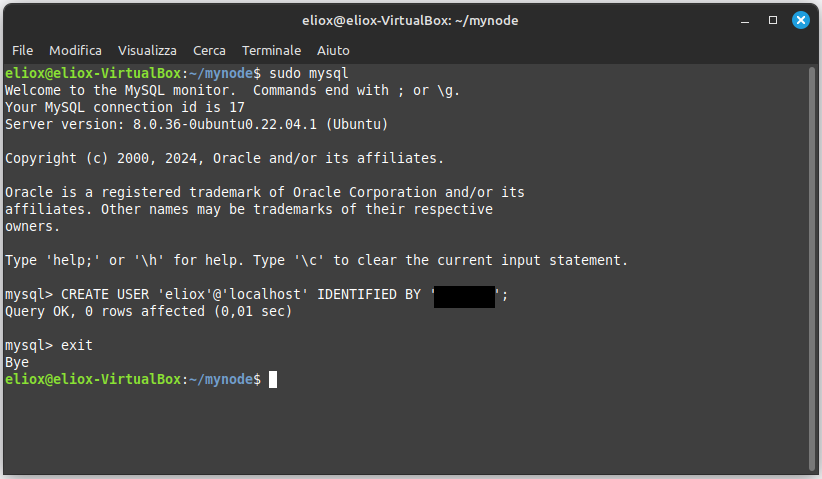The image size is (822, 479).
Task: Click the 'exit' command after mysql prompt
Action: tap(76, 345)
